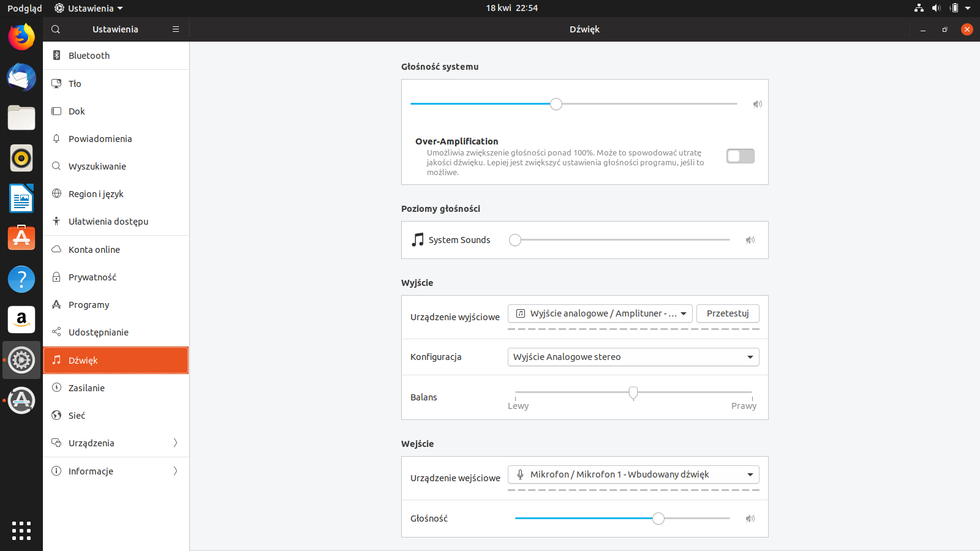This screenshot has height=551, width=980.
Task: Click the Przetestuj button
Action: pos(728,313)
